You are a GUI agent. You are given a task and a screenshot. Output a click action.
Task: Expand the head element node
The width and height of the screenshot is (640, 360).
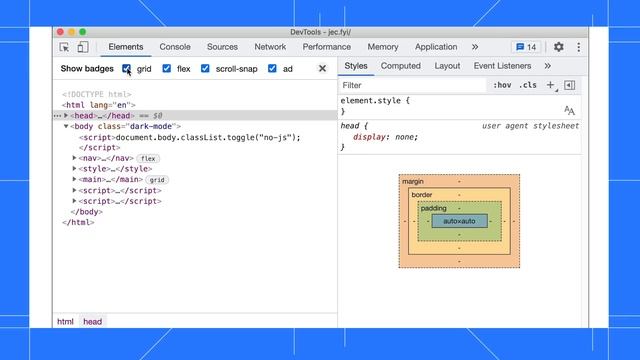click(66, 116)
